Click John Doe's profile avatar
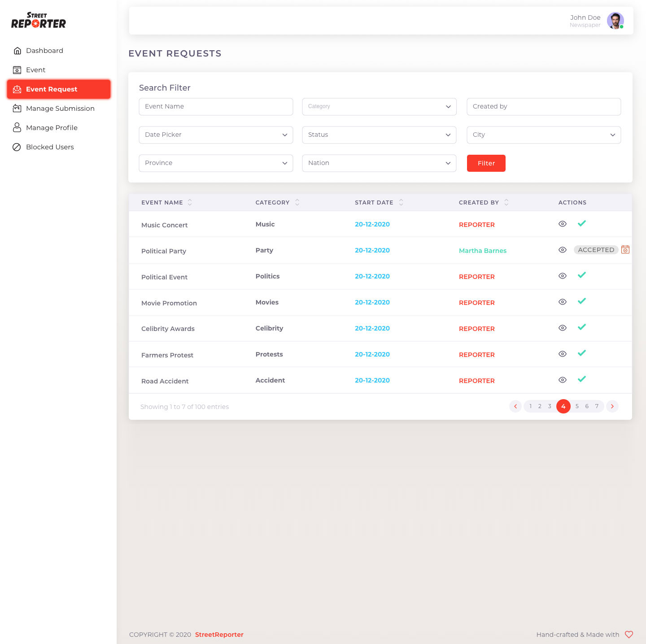 click(615, 21)
